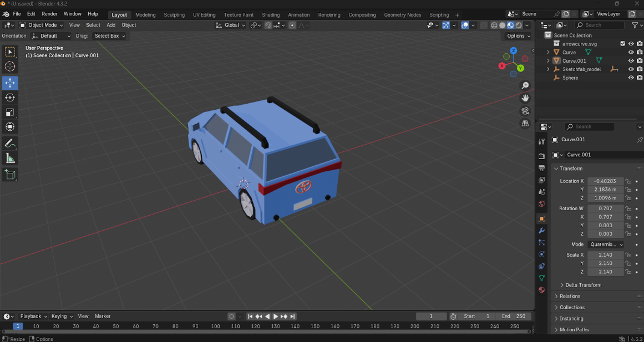Click the pan view hand icon
Viewport: 644px width, 342px height.
tap(525, 98)
